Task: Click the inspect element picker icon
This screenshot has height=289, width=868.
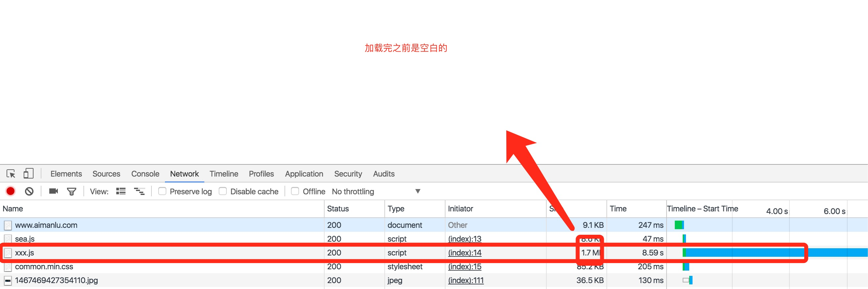Action: 11,174
